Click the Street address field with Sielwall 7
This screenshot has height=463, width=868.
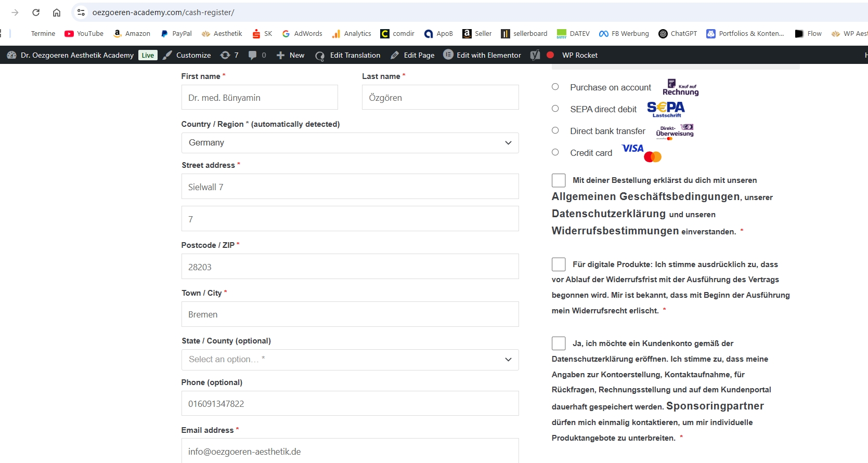[x=350, y=187]
